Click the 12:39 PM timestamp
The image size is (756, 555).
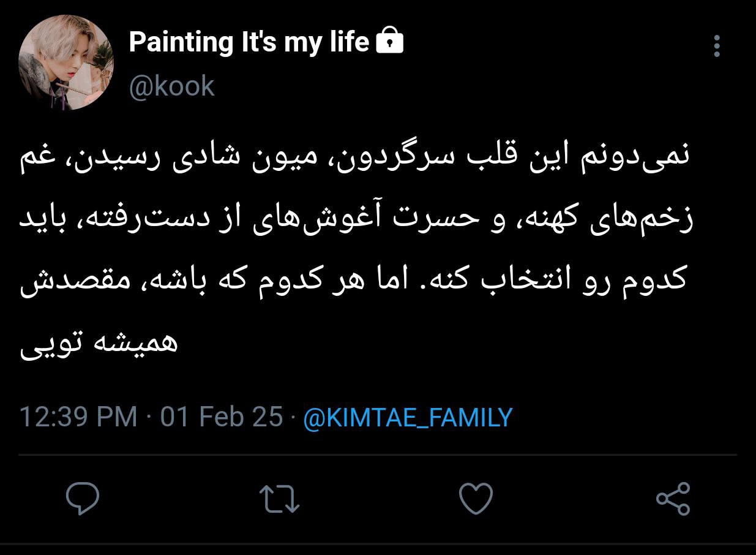78,418
